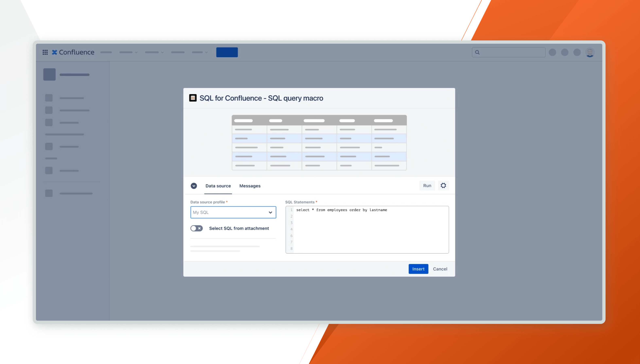
Task: Click the Run button
Action: click(427, 185)
